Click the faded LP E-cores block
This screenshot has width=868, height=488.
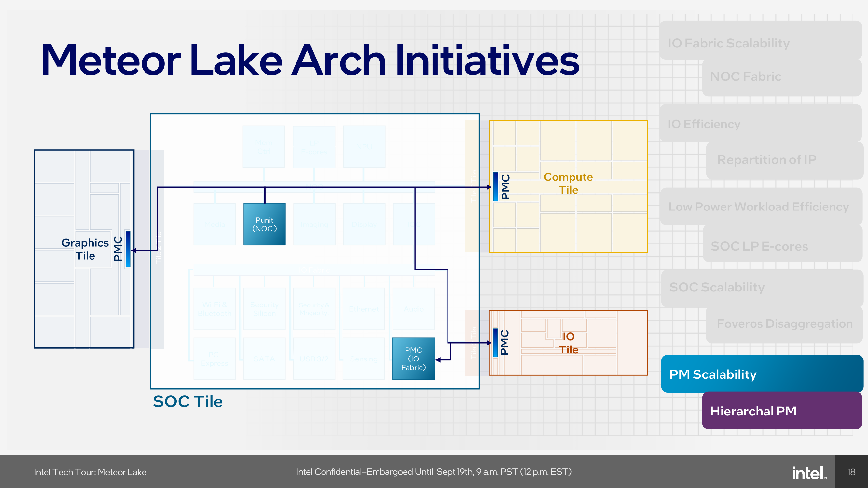coord(314,147)
